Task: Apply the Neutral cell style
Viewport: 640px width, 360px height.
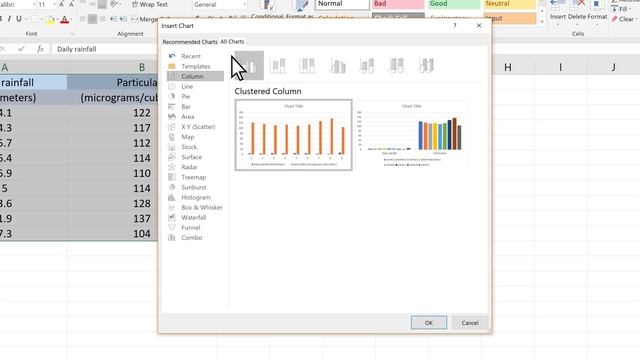Action: (x=510, y=4)
